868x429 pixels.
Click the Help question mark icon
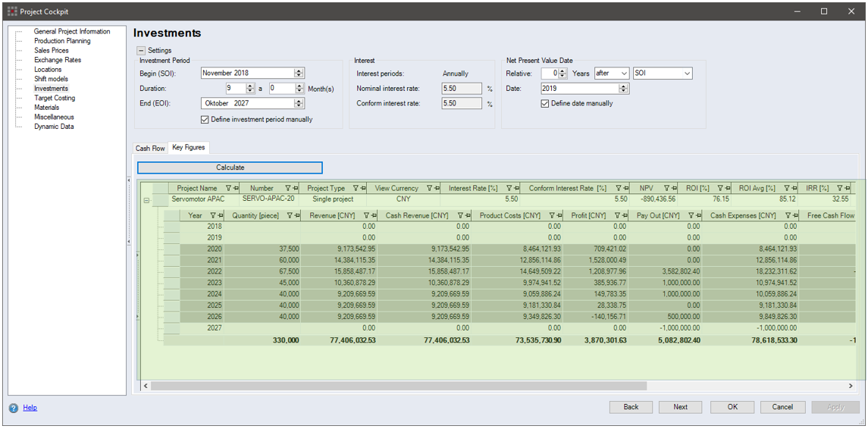pos(14,408)
